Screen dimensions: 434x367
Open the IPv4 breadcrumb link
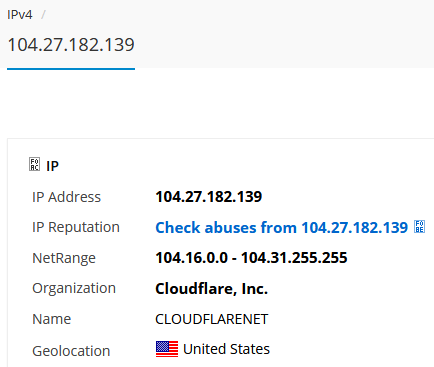20,15
